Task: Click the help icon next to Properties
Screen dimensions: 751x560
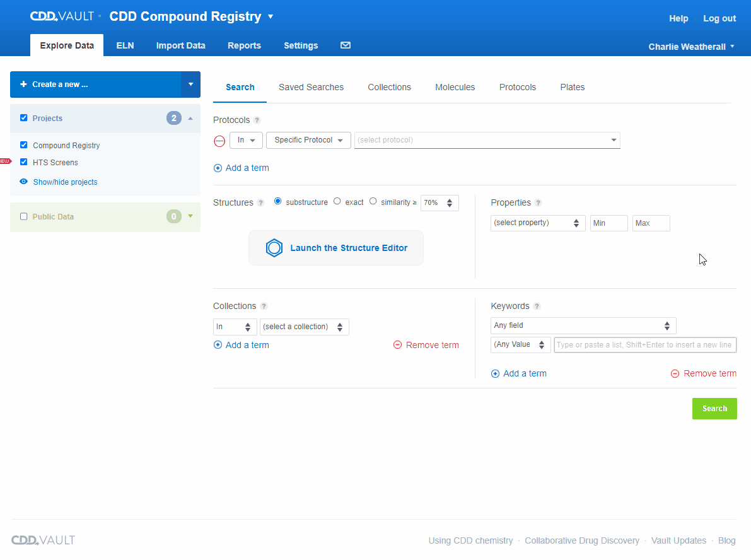Action: point(539,202)
